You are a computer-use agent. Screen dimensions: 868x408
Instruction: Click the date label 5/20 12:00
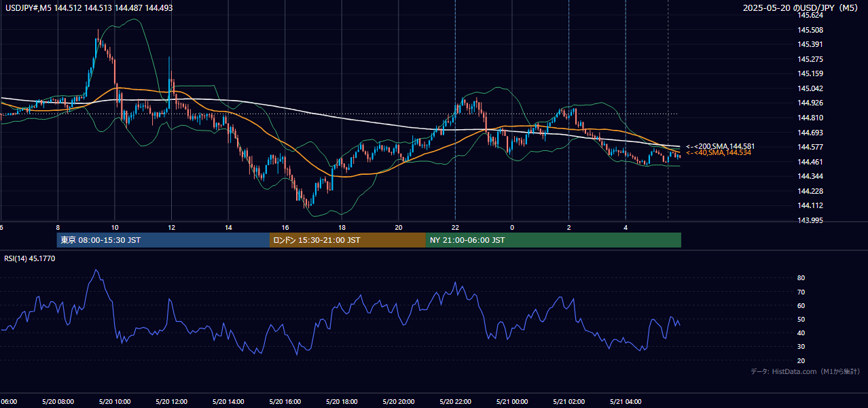[171, 401]
